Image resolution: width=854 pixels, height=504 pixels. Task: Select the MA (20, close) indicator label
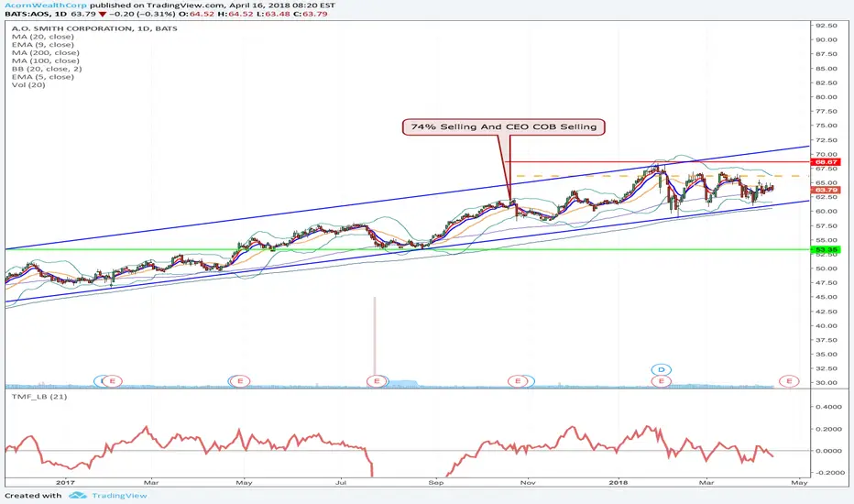point(42,37)
